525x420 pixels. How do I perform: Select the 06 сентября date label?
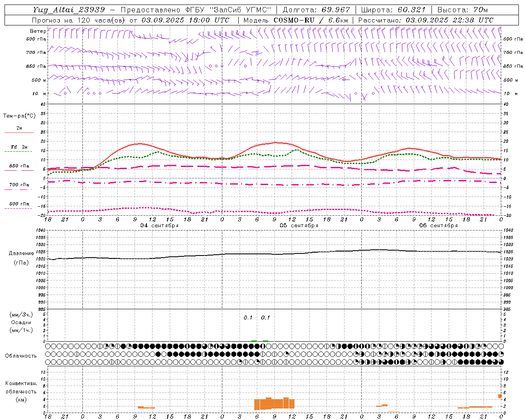click(x=438, y=225)
